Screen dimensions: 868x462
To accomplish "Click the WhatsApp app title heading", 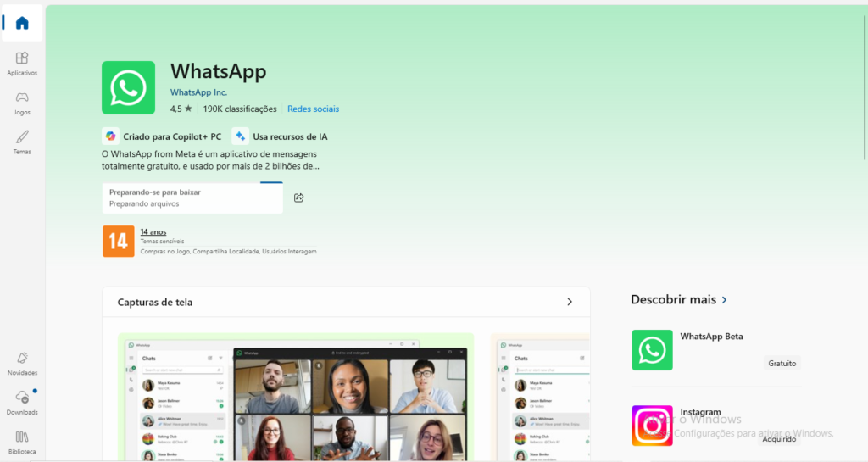I will (218, 71).
